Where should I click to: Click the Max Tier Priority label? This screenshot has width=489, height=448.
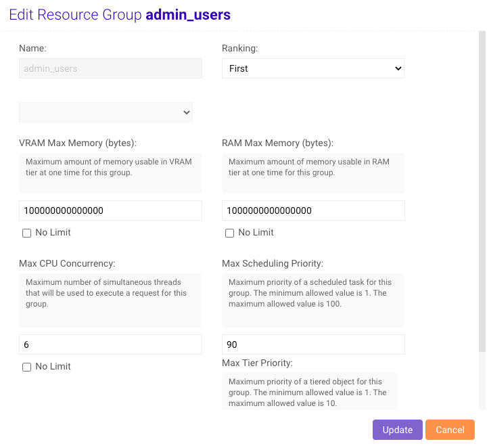coord(257,363)
